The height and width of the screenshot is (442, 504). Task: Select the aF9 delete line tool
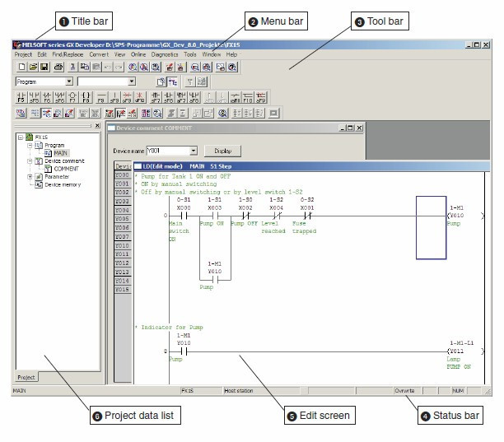click(x=261, y=97)
